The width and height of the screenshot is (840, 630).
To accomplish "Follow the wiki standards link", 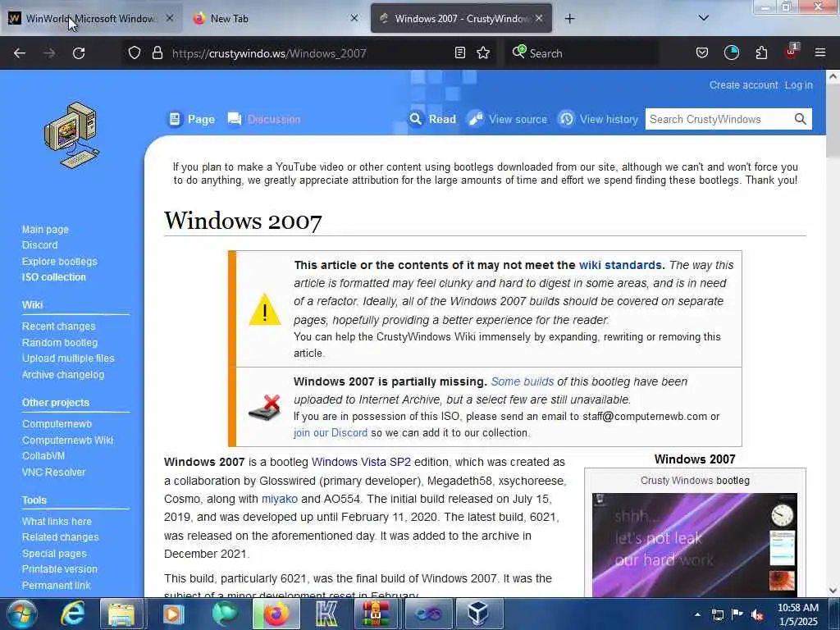I will pyautogui.click(x=620, y=265).
